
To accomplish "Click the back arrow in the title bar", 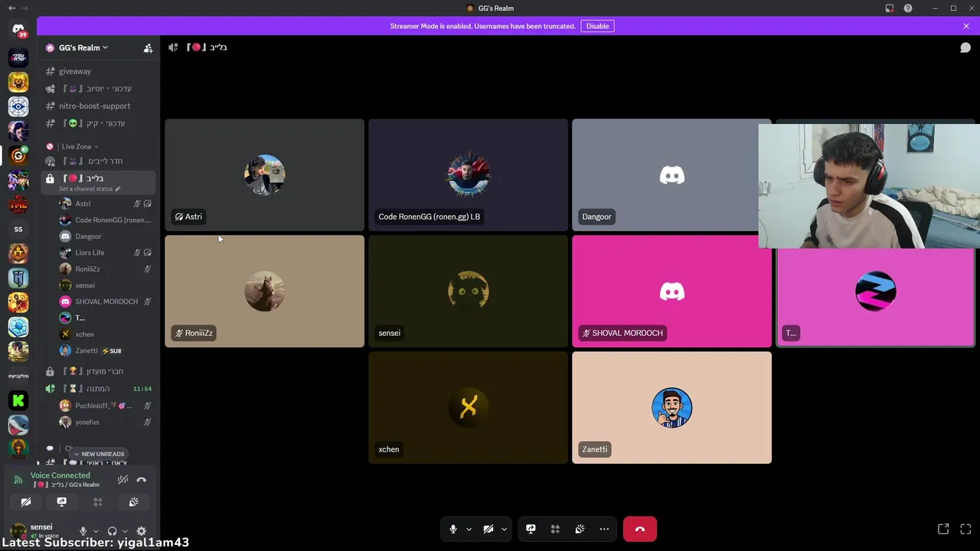I will pyautogui.click(x=11, y=8).
